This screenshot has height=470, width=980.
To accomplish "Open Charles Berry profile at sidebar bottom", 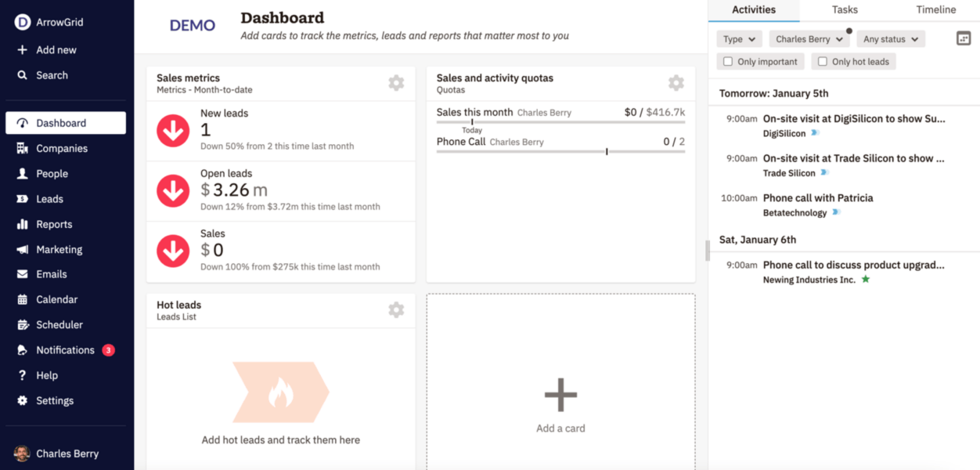I will tap(67, 453).
